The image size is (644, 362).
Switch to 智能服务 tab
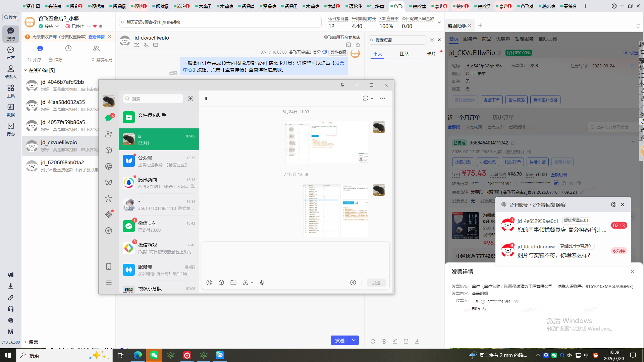[x=524, y=39]
